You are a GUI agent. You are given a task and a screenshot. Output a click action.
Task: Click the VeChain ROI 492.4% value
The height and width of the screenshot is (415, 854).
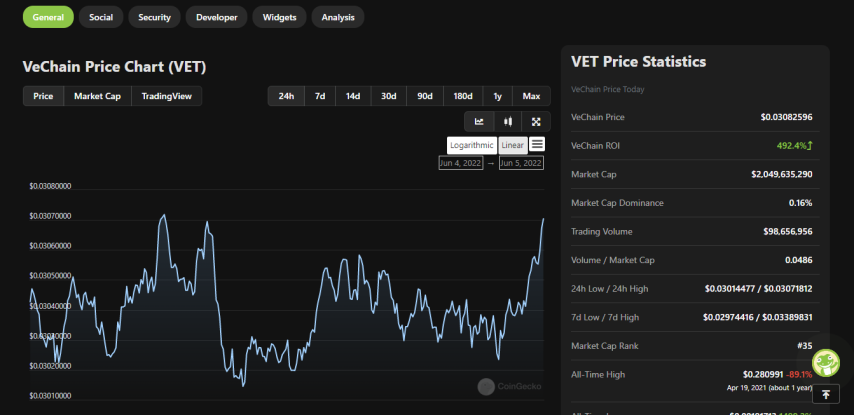coord(794,146)
